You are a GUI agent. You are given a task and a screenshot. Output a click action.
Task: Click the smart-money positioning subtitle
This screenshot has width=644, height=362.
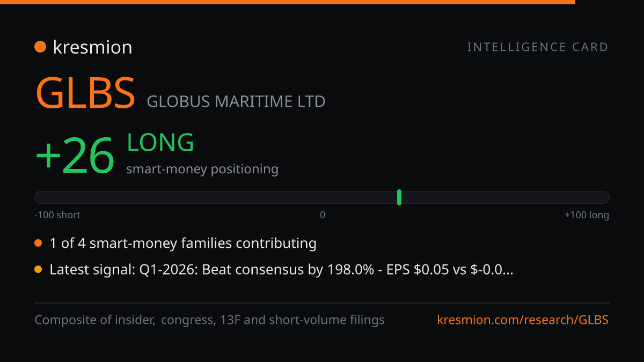click(202, 169)
